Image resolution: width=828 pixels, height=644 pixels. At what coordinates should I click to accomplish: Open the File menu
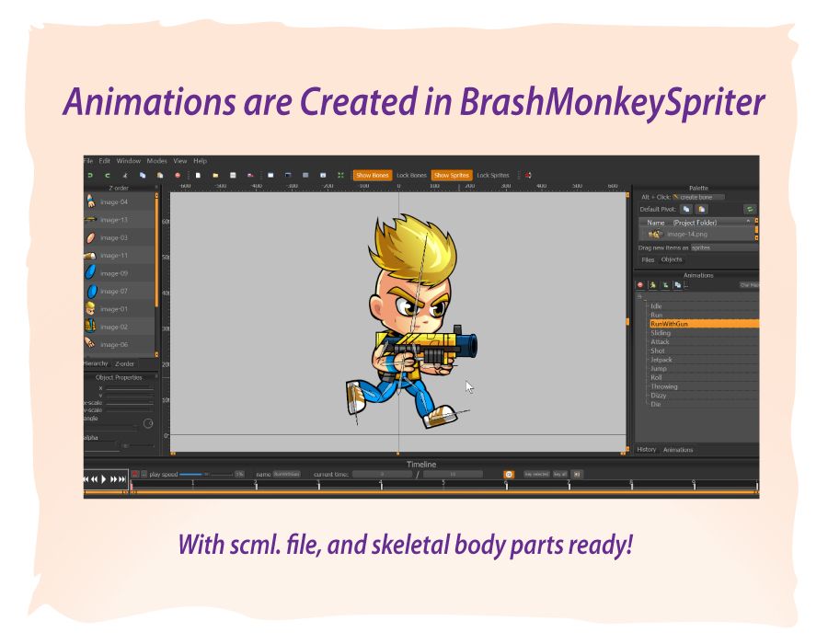pos(88,161)
